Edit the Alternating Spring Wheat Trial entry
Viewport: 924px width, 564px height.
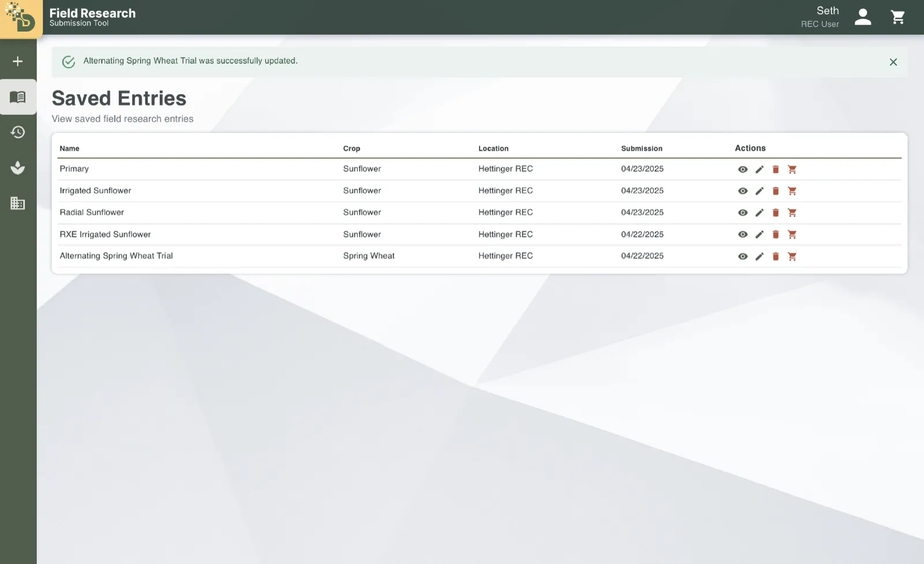[x=759, y=256]
